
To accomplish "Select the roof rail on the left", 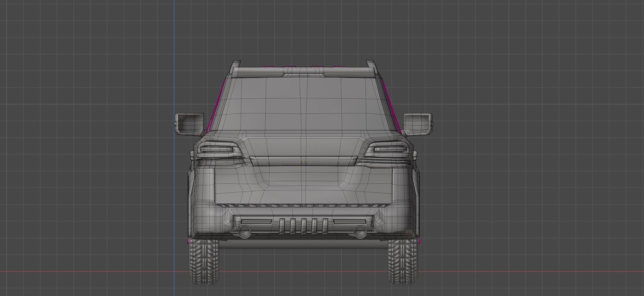I will pyautogui.click(x=235, y=67).
